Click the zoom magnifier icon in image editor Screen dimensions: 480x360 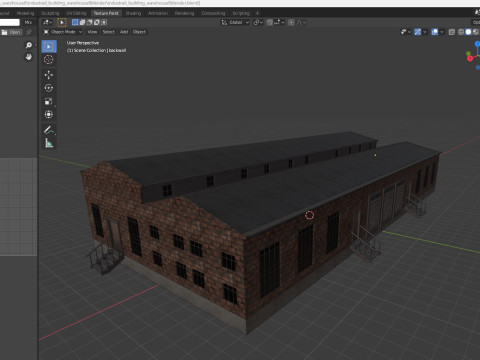click(x=29, y=45)
